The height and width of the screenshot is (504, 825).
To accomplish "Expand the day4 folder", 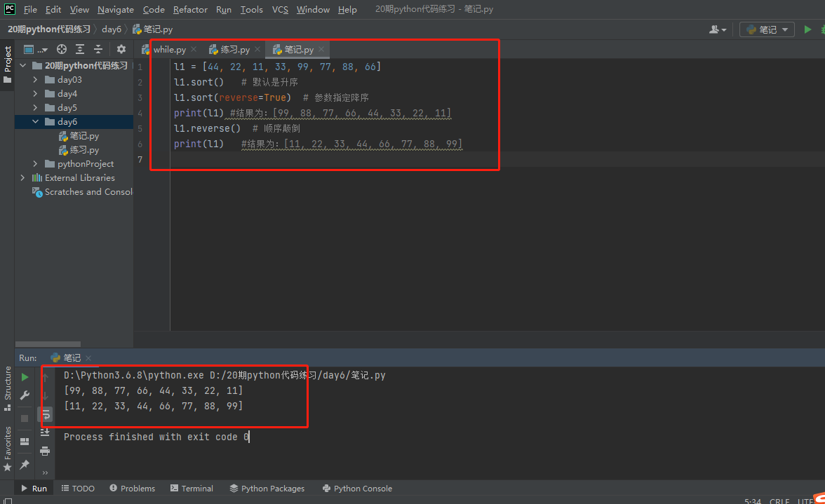I will click(35, 93).
